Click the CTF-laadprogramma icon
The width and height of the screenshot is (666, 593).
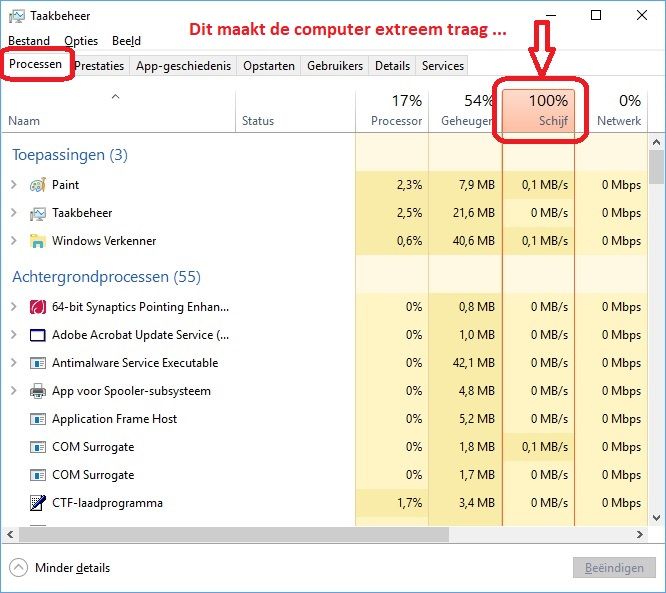[x=37, y=503]
